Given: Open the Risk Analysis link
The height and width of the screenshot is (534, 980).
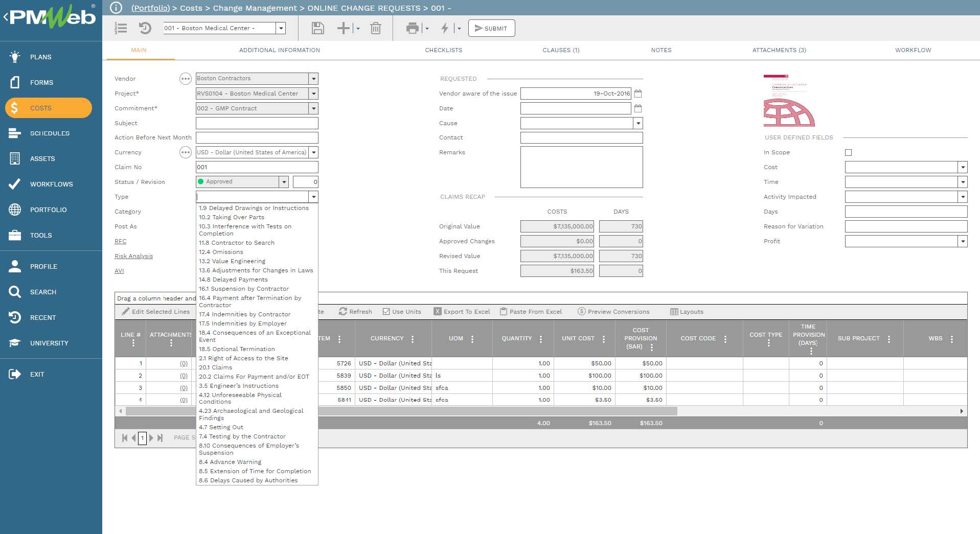Looking at the screenshot, I should tap(133, 256).
